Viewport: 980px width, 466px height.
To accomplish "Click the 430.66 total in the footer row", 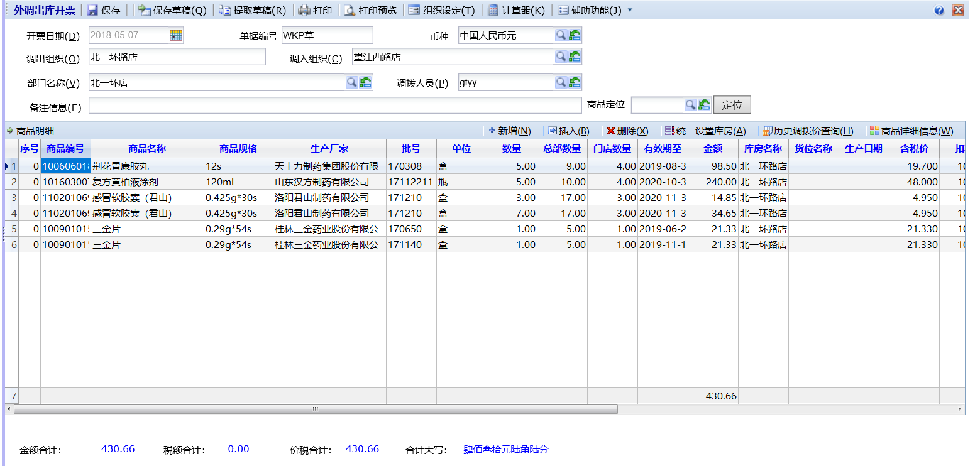I will pos(713,396).
